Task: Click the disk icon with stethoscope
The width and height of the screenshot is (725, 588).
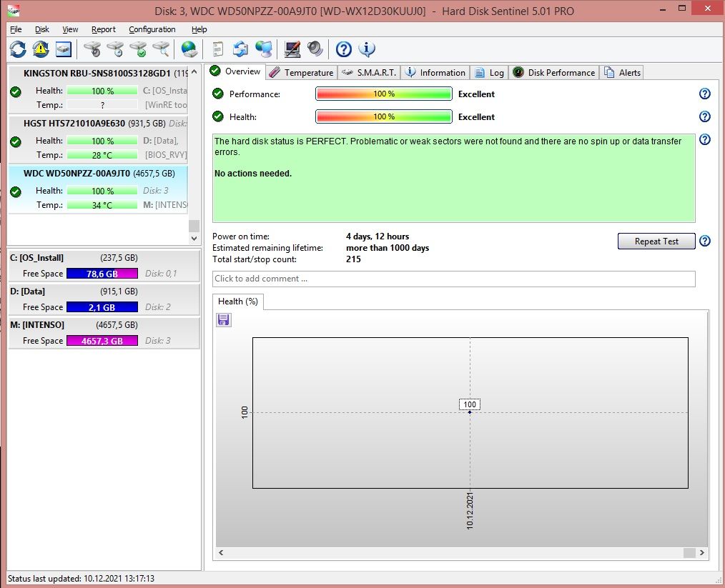Action: (92, 49)
